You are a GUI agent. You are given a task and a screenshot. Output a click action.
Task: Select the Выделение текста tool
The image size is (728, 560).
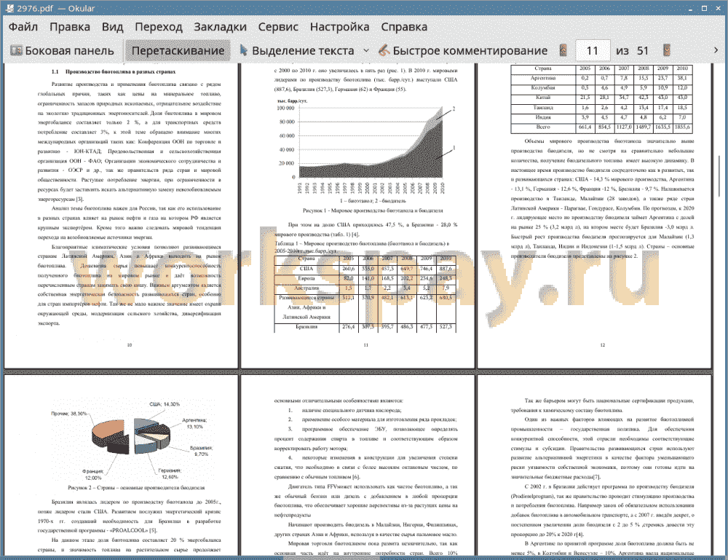(297, 51)
